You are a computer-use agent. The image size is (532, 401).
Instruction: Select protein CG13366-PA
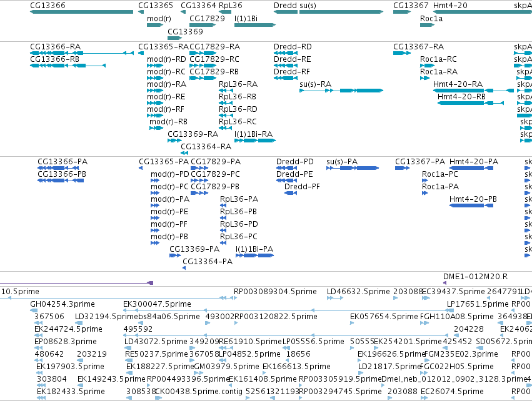pos(63,161)
